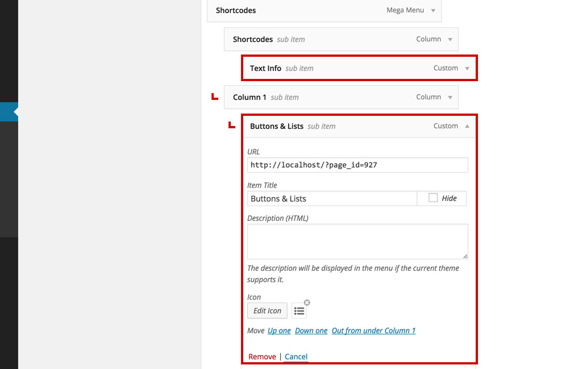The height and width of the screenshot is (369, 588).
Task: Remove the Buttons & Lists menu item
Action: coord(262,357)
